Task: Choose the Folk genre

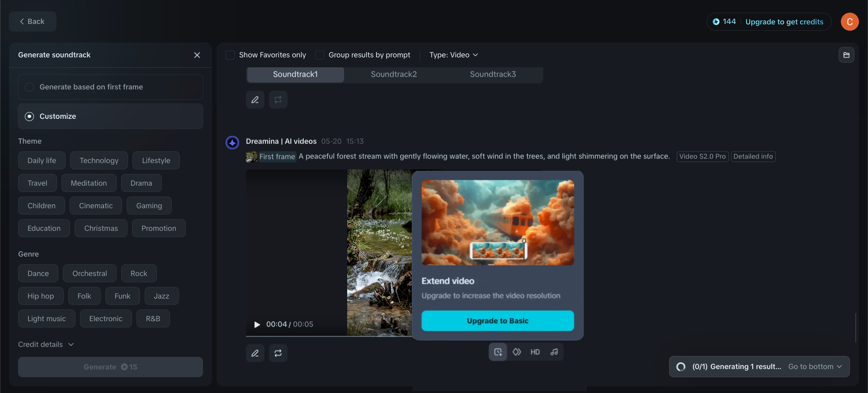Action: click(x=84, y=296)
